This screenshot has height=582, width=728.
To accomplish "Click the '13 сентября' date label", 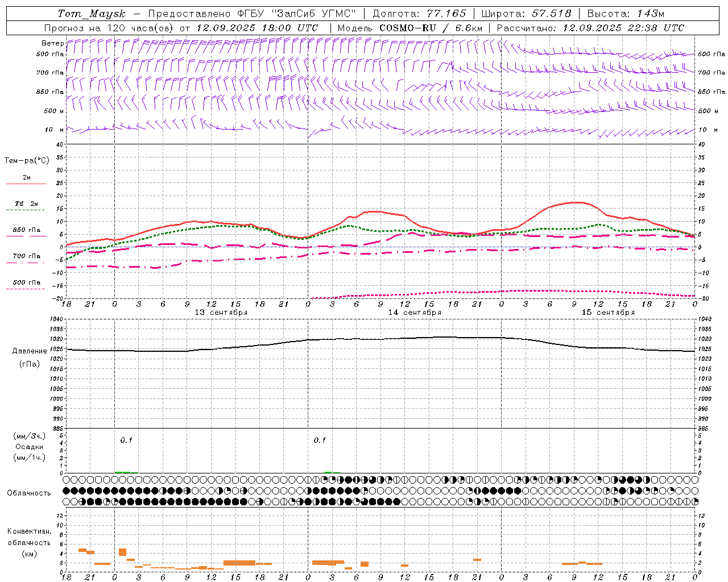I will click(x=221, y=313).
